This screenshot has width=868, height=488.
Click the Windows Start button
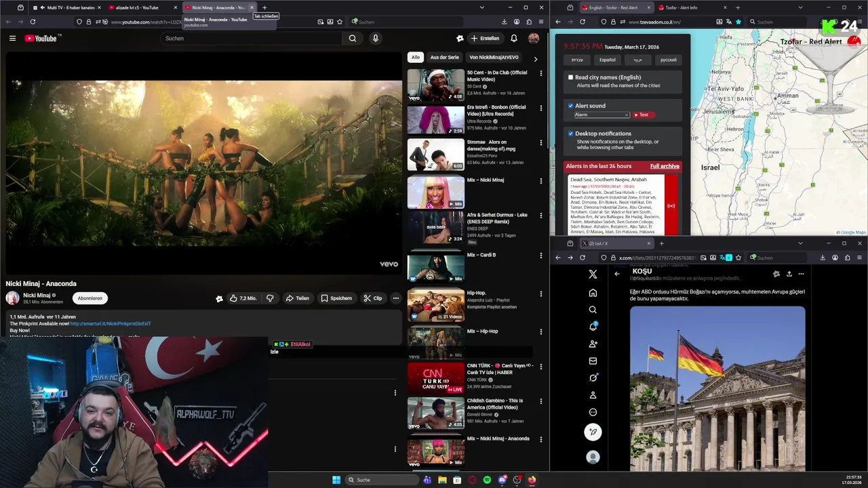(336, 480)
